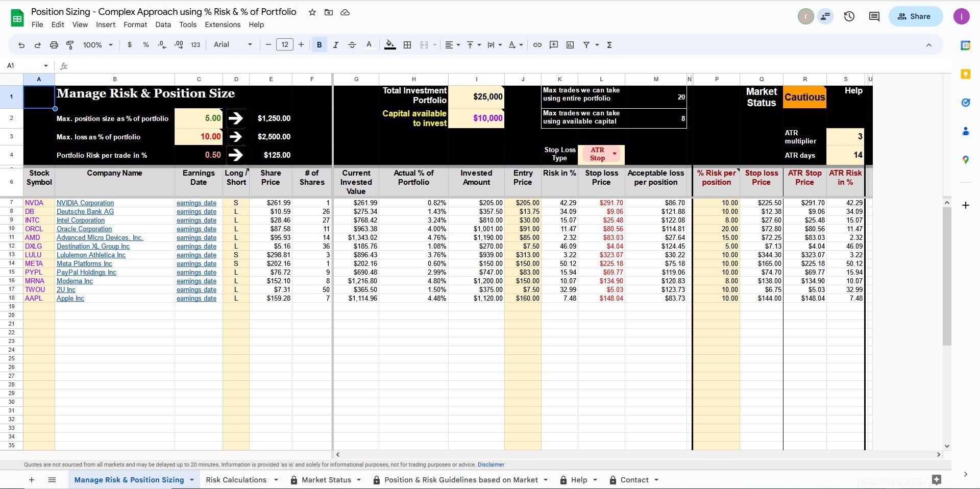Open account profile avatar
Image resolution: width=980 pixels, height=489 pixels.
(962, 16)
